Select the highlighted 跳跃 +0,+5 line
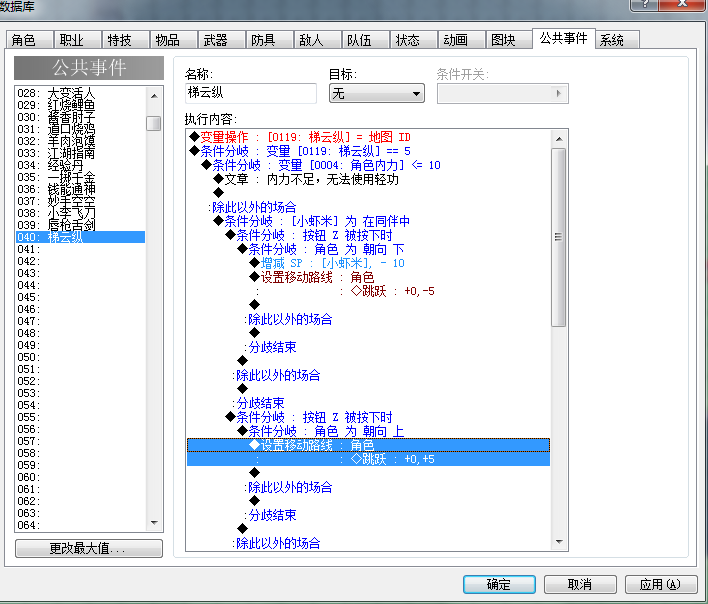708x604 pixels. (368, 459)
